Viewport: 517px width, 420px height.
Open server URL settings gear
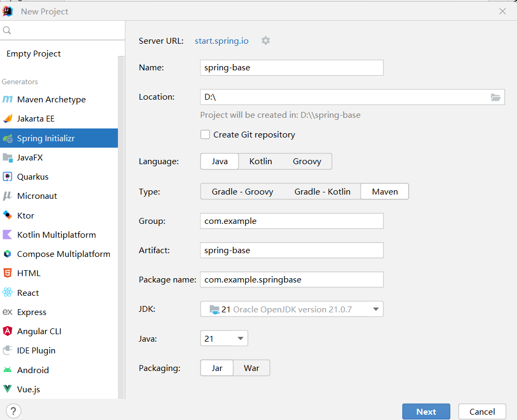[x=265, y=41]
